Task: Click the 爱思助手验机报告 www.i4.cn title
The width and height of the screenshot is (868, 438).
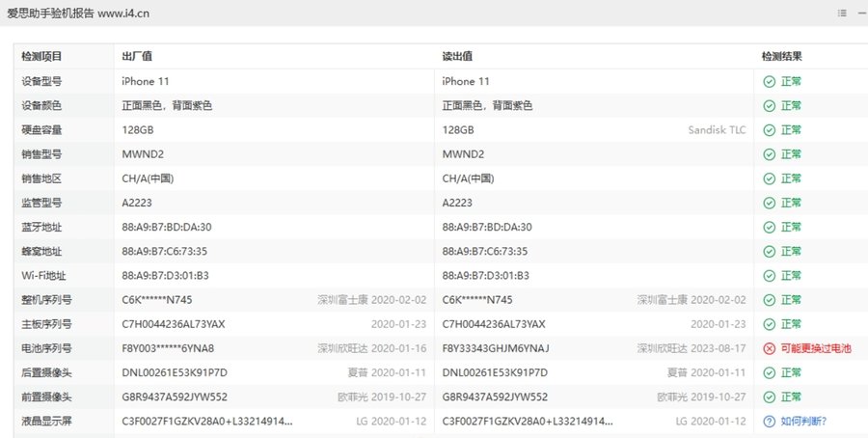Action: tap(78, 14)
